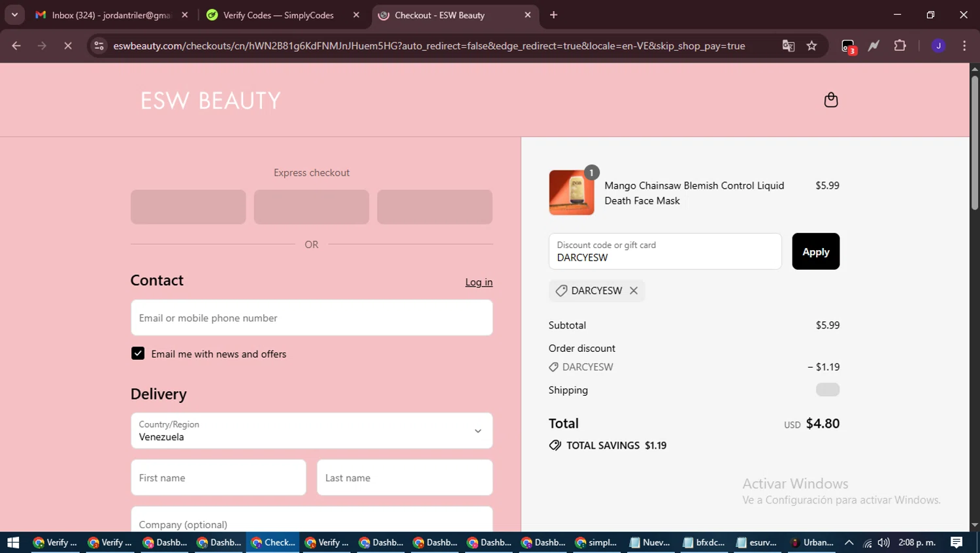
Task: Open the simpl... Chrome taskbar window
Action: point(596,543)
